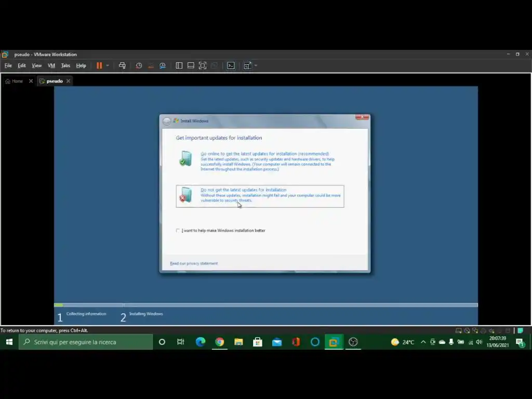Click the back arrow in Install Windows dialog
Viewport: 532px width, 399px height.
[167, 121]
